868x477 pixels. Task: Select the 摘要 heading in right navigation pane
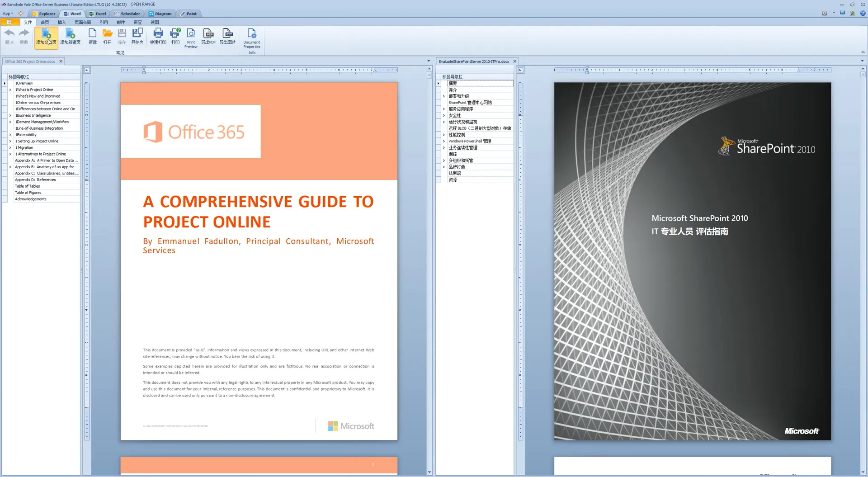(453, 83)
